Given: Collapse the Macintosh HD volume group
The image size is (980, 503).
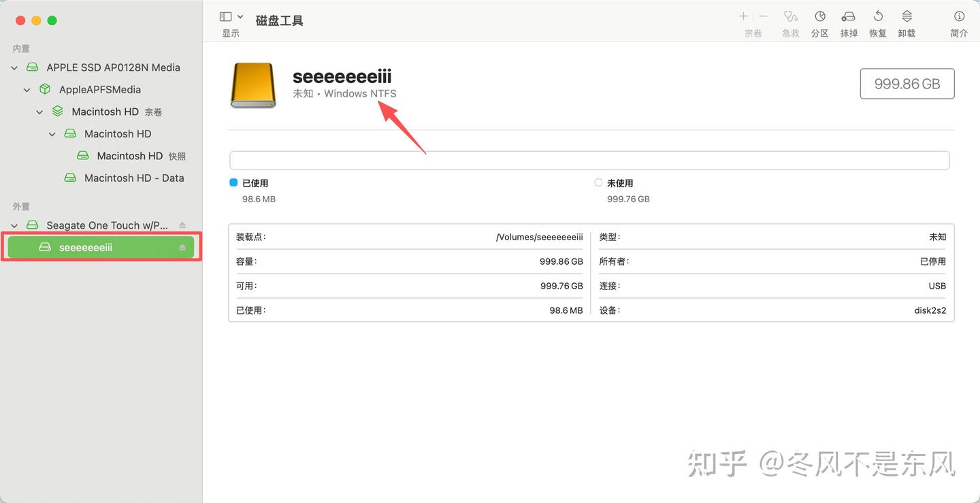Looking at the screenshot, I should point(39,112).
